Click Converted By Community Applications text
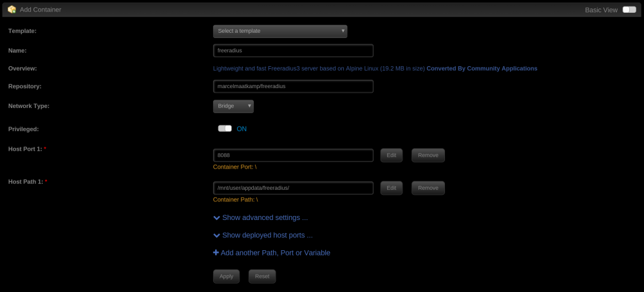Image resolution: width=644 pixels, height=292 pixels. click(482, 68)
